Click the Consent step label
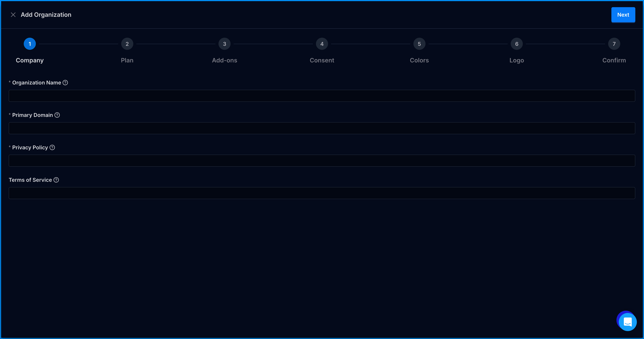Screen dimensions: 644x339 pos(322,60)
